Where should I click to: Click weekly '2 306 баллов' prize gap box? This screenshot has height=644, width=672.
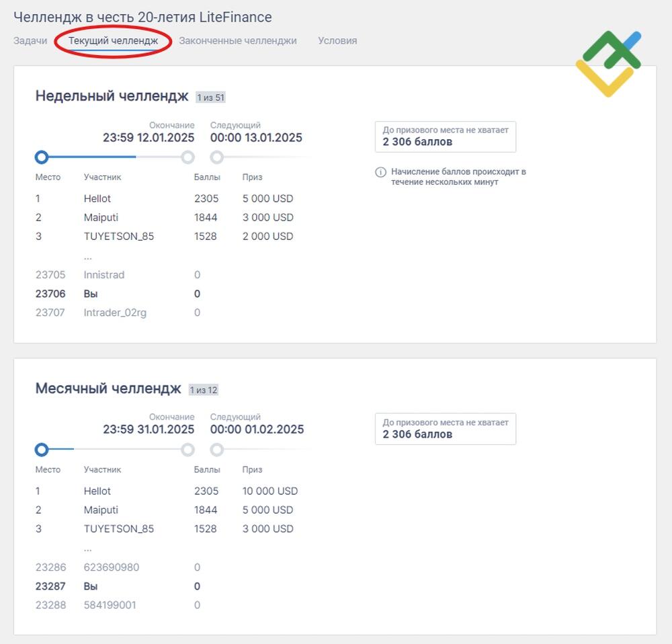(446, 136)
